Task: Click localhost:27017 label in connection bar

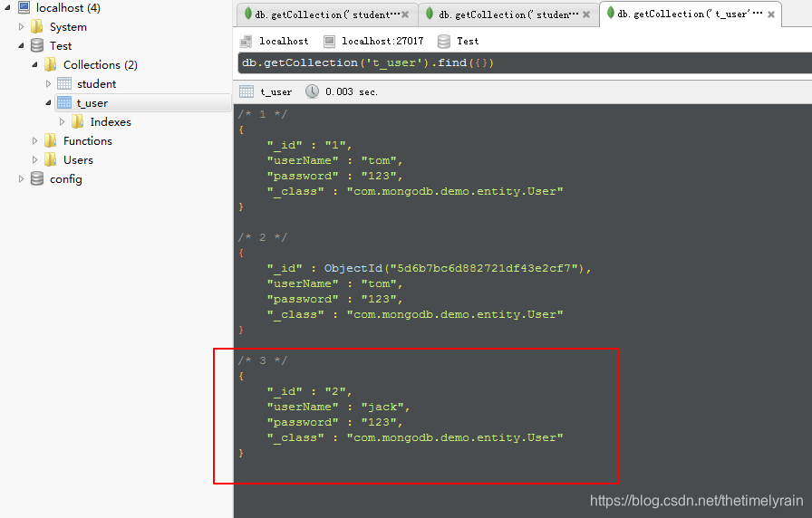Action: pos(382,42)
